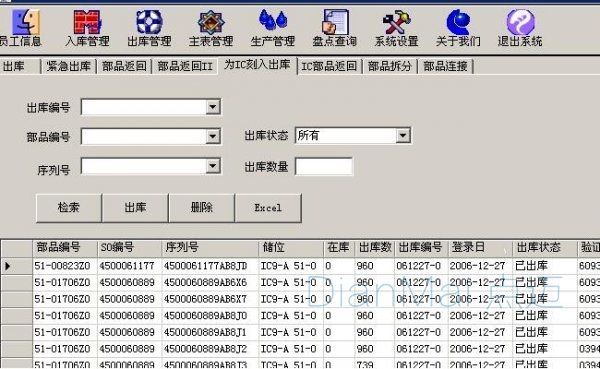
Task: Open 系统设置 tools icon
Action: pos(396,22)
